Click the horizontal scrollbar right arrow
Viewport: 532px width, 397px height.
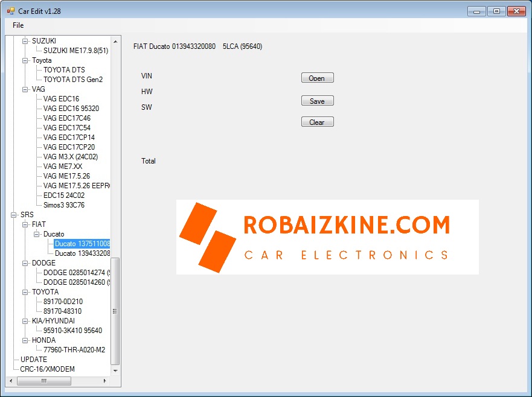point(105,381)
